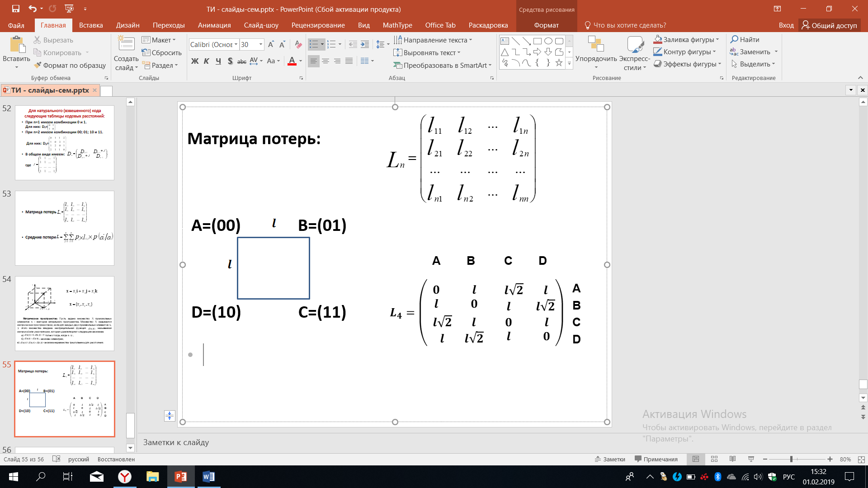The width and height of the screenshot is (868, 488).
Task: Toggle text shadow (S) formatting
Action: [x=230, y=61]
